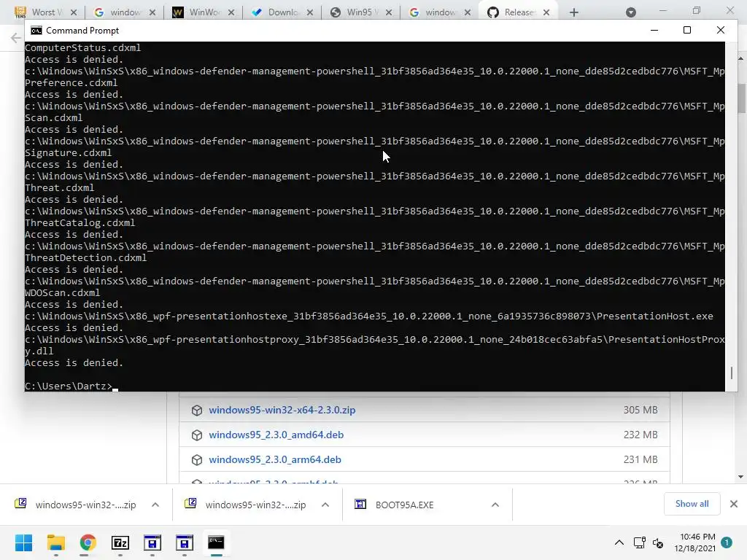Click package icon beside windows95_2.3.0_amd64.deb
This screenshot has height=560, width=747.
[x=197, y=435]
